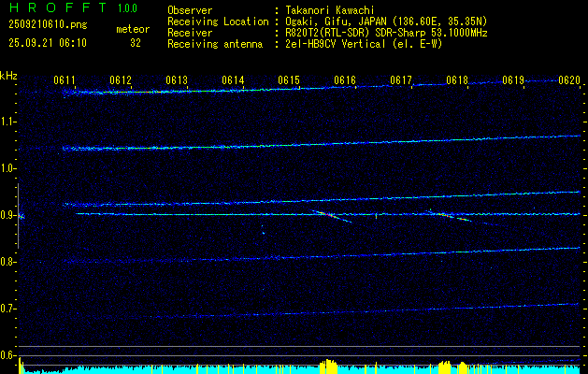588x374 pixels.
Task: Click the meteor echo streak before 0618
Action: pos(449,216)
